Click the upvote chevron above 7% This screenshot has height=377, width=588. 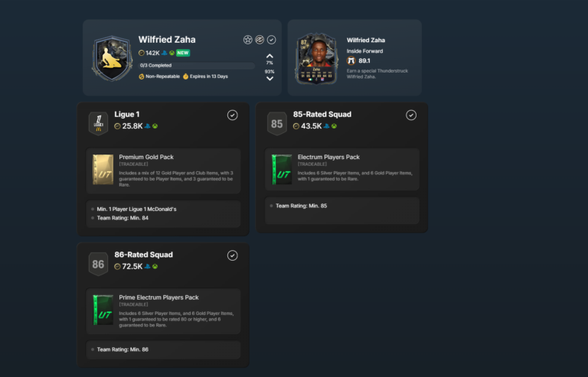pyautogui.click(x=269, y=56)
